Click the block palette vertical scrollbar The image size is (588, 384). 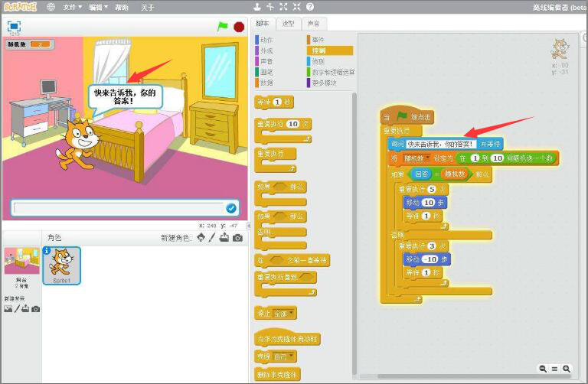point(354,234)
